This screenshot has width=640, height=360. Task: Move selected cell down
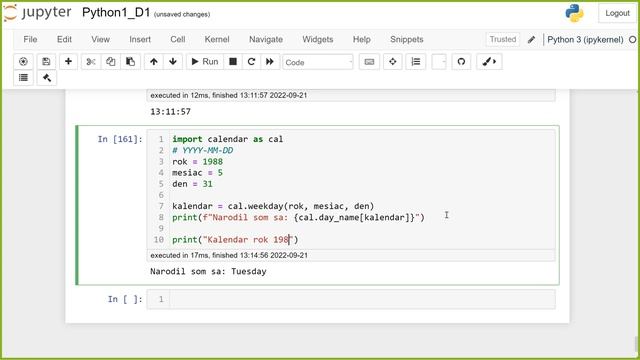(173, 62)
